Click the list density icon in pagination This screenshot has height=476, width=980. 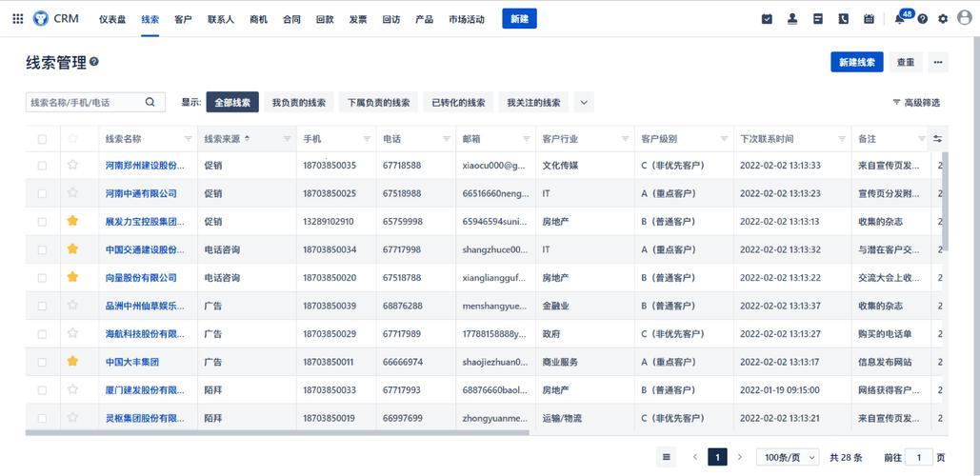[667, 457]
